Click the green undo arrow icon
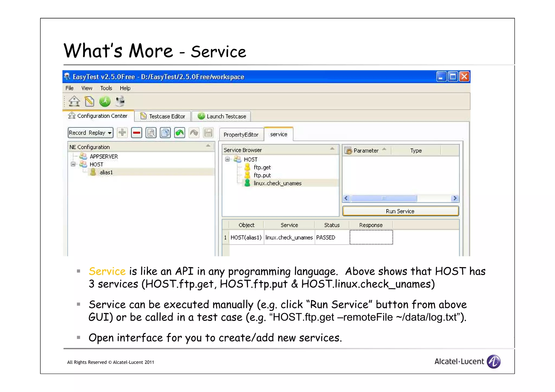555x392 pixels. 180,133
